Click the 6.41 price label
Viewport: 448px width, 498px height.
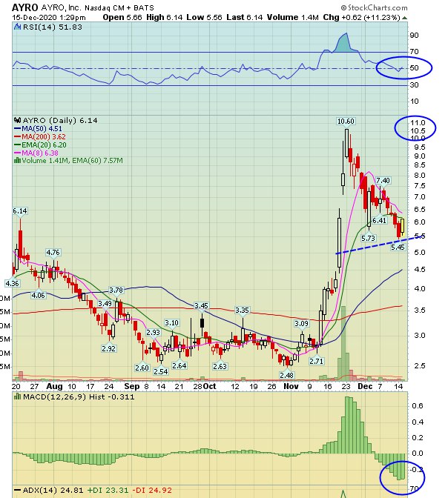(x=379, y=220)
